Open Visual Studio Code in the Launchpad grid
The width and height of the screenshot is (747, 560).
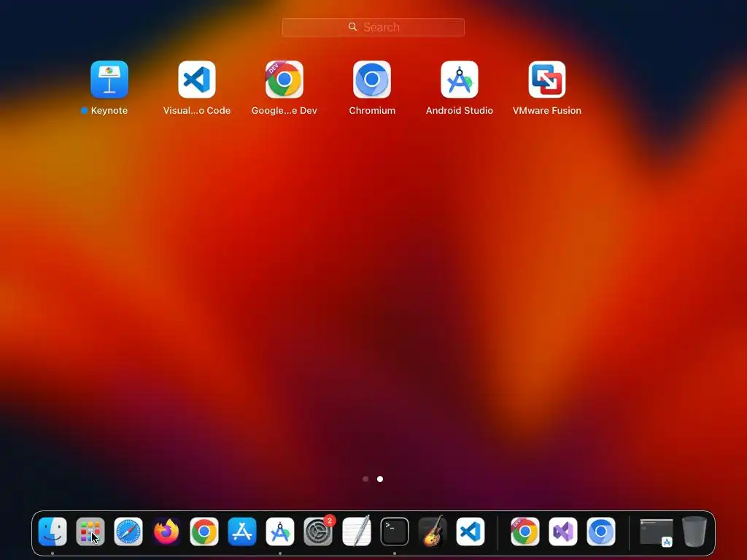click(197, 79)
